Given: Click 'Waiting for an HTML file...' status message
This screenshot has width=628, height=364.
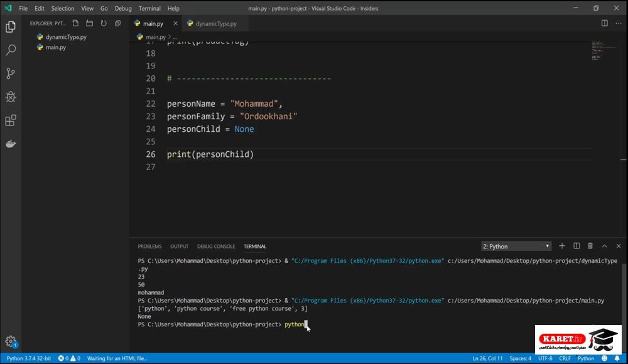Looking at the screenshot, I should click(x=117, y=358).
